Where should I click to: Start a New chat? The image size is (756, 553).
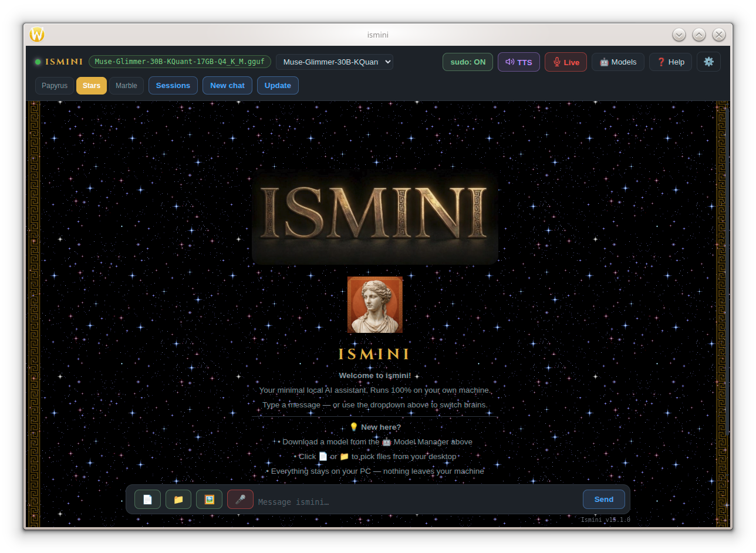[x=227, y=86]
